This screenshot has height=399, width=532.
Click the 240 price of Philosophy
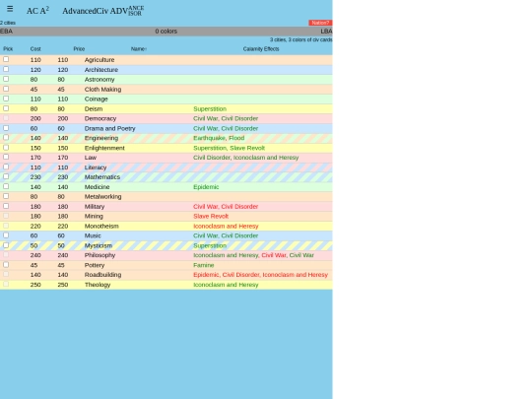point(63,255)
